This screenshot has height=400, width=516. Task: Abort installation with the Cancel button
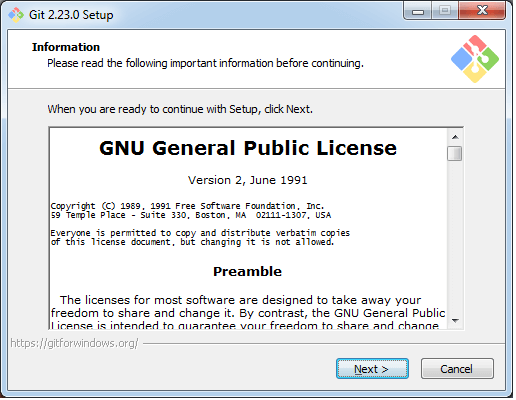point(457,369)
